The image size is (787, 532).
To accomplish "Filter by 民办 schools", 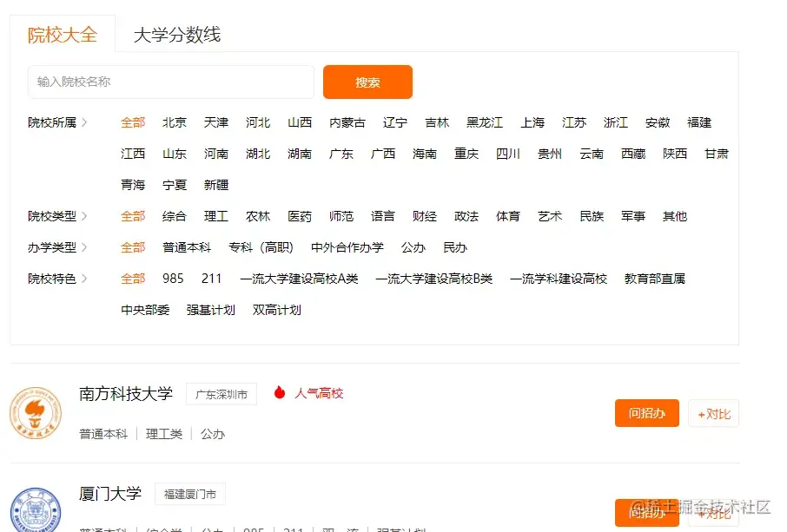I will [454, 247].
